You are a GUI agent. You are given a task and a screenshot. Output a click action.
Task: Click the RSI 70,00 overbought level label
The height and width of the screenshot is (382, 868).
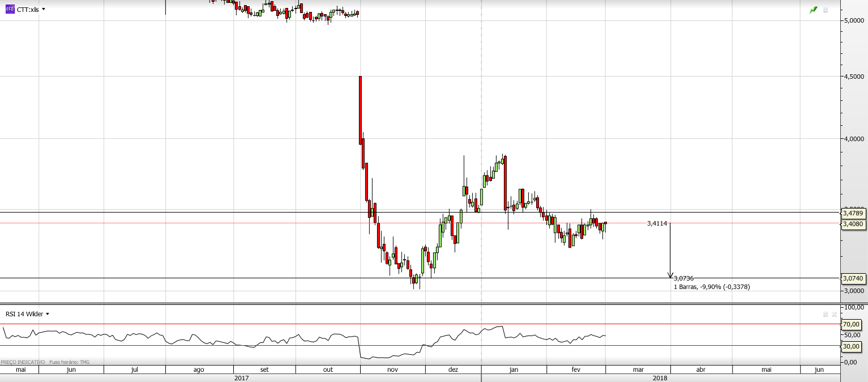click(x=851, y=325)
